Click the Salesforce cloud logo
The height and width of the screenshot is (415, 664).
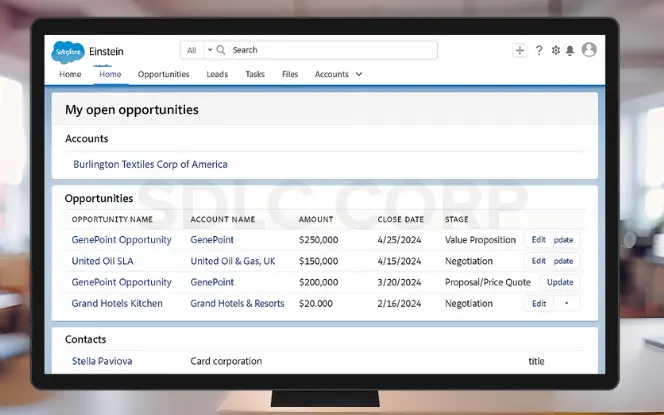68,52
